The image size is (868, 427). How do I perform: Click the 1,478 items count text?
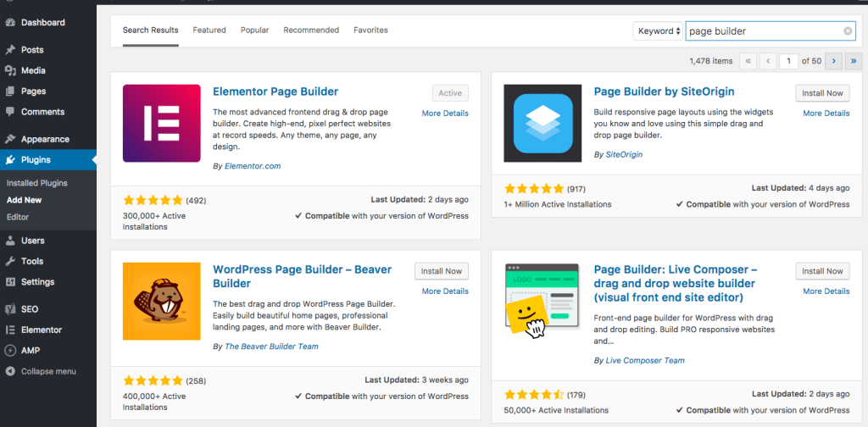[711, 61]
